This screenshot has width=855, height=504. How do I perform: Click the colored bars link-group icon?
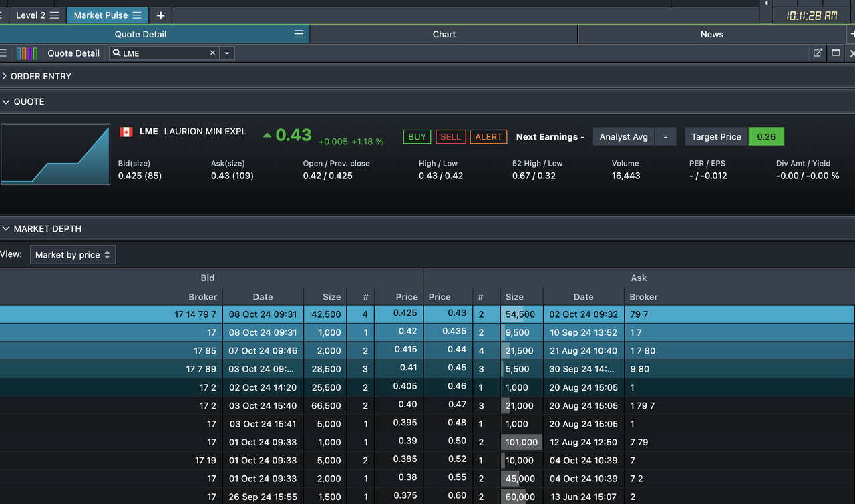coord(27,53)
